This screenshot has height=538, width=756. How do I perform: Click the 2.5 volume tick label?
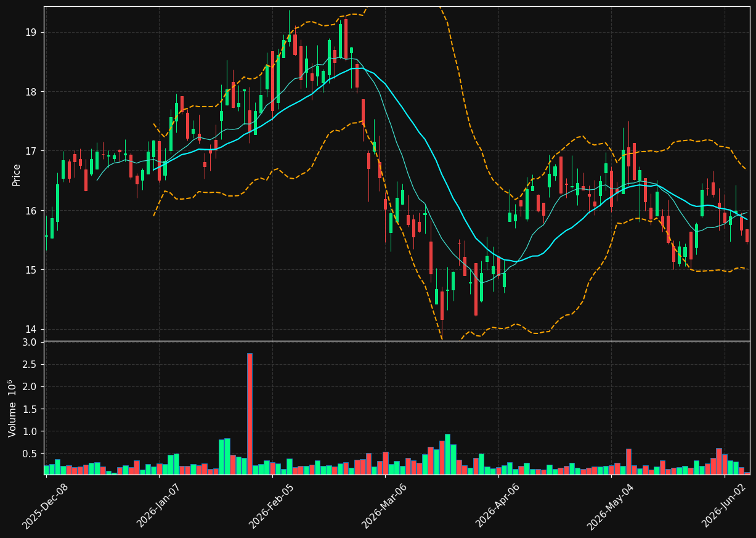pos(30,364)
